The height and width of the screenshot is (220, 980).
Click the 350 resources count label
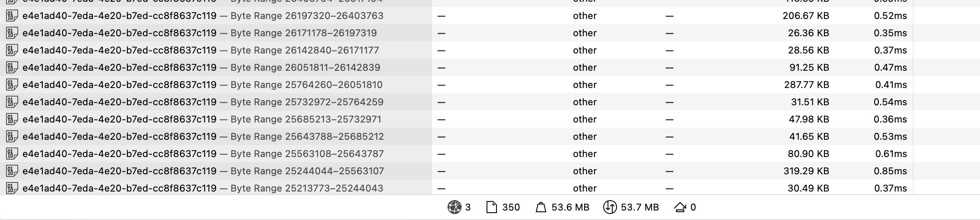(x=511, y=207)
